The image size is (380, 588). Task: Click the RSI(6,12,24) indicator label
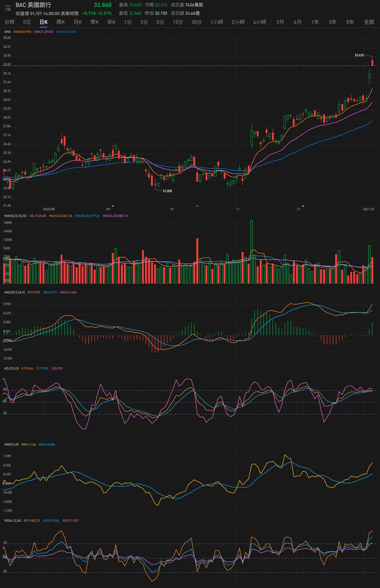click(13, 521)
